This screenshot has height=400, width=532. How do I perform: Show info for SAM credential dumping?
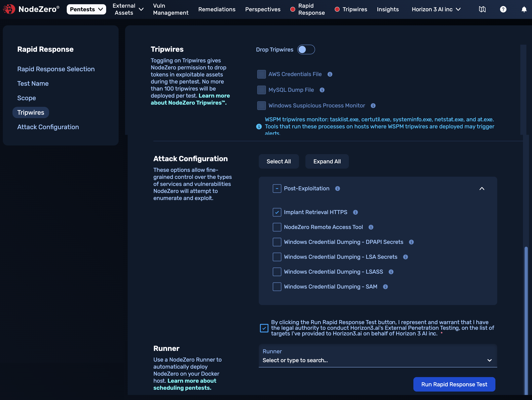pos(385,287)
